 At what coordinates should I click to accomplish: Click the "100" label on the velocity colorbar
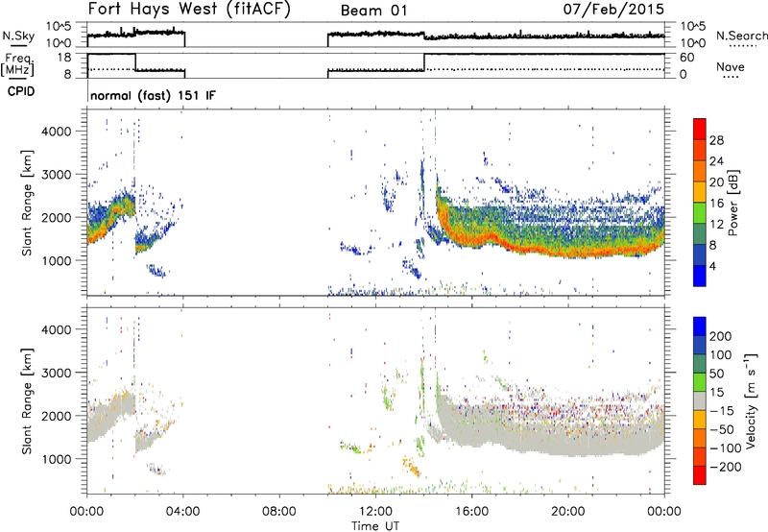(x=721, y=355)
